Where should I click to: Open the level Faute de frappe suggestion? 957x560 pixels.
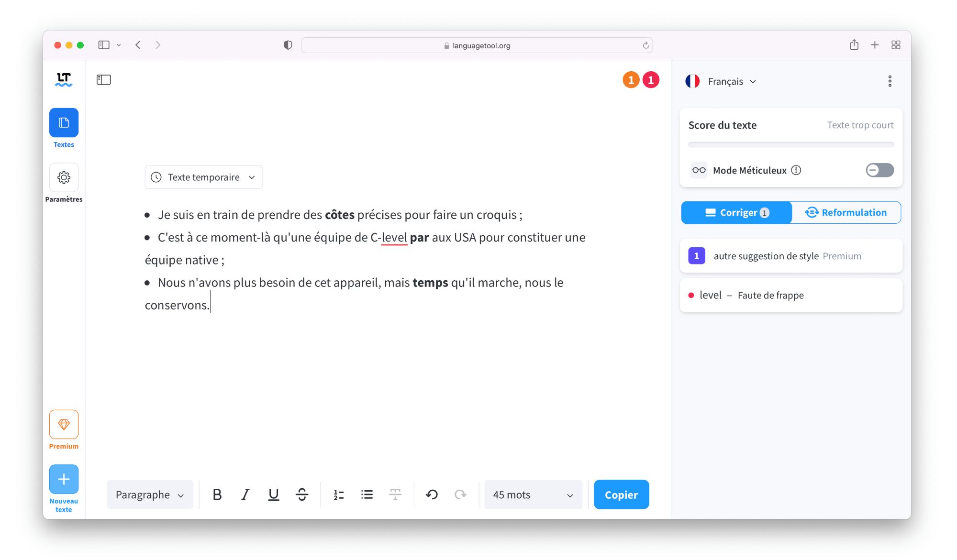tap(790, 296)
